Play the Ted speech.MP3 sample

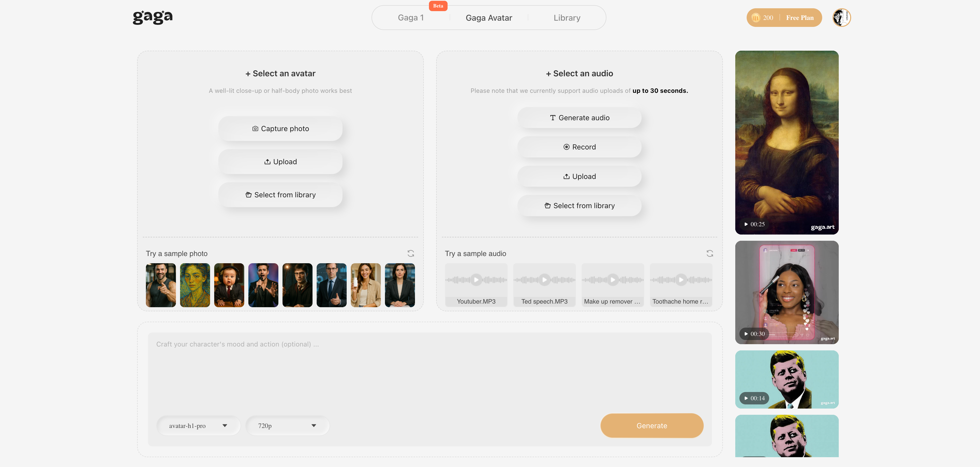tap(544, 280)
